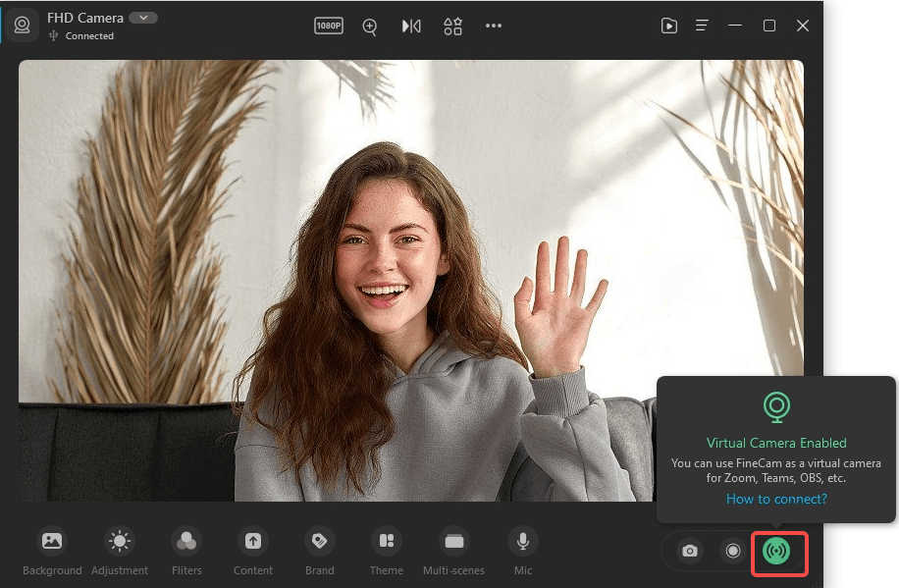Take a snapshot with the camera icon
Viewport: 899px width, 588px height.
coord(689,551)
